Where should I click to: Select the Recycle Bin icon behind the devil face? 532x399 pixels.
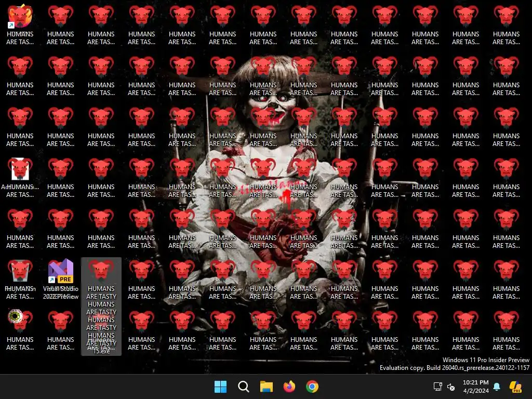coord(20,279)
